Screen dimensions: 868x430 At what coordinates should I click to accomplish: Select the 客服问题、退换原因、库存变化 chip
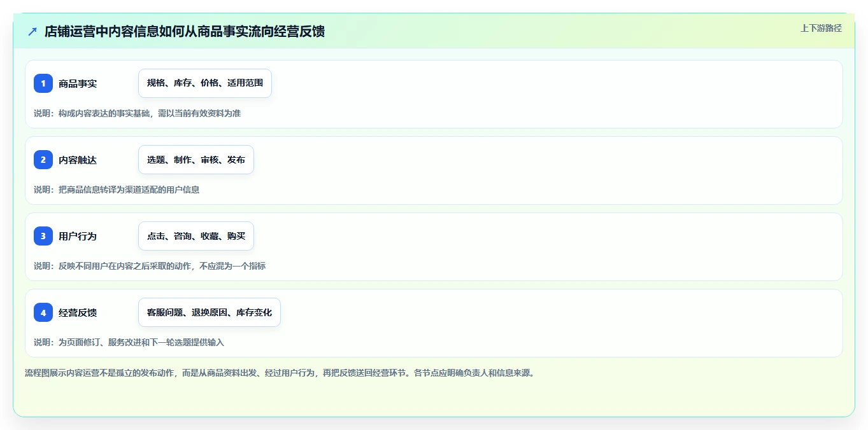[x=210, y=312]
